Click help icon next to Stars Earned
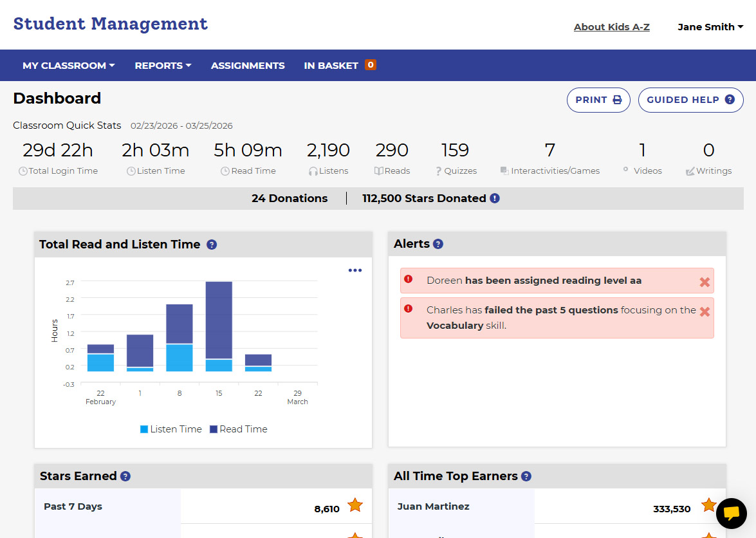The width and height of the screenshot is (756, 538). (x=125, y=476)
